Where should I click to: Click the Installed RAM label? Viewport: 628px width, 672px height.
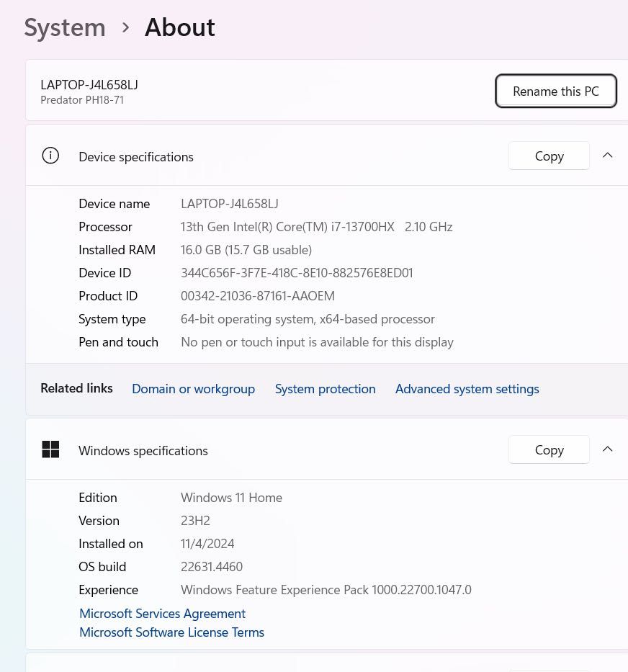[117, 250]
